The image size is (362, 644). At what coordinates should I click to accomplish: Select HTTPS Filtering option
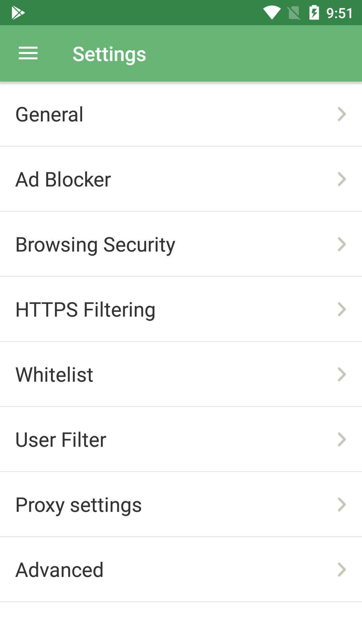[85, 310]
